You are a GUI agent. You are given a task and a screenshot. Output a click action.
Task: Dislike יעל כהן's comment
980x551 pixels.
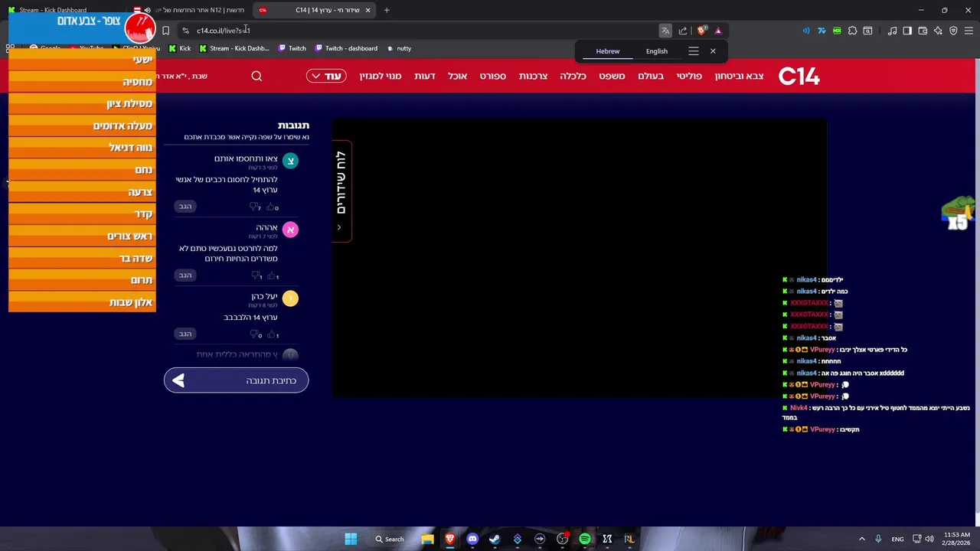click(255, 334)
